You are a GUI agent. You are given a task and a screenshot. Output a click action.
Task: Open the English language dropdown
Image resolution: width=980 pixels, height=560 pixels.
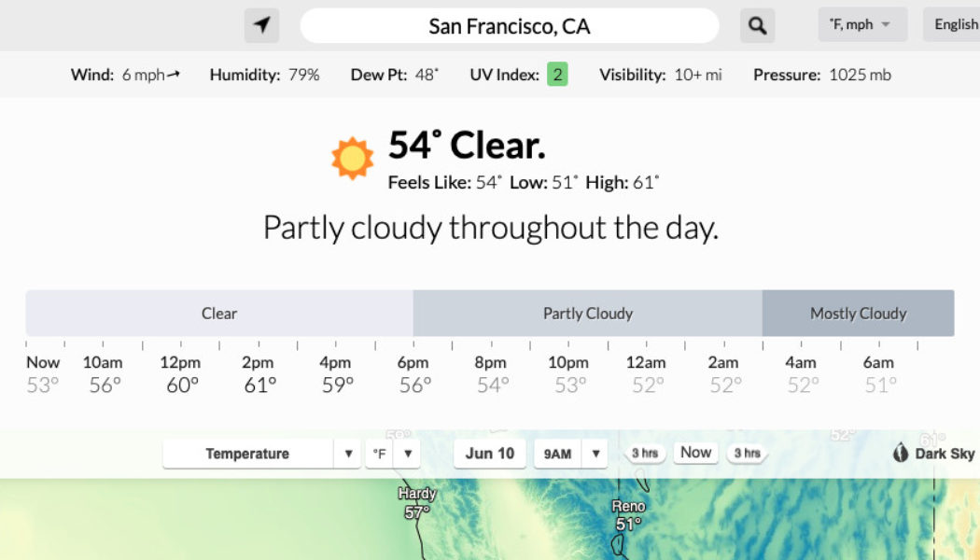(955, 24)
